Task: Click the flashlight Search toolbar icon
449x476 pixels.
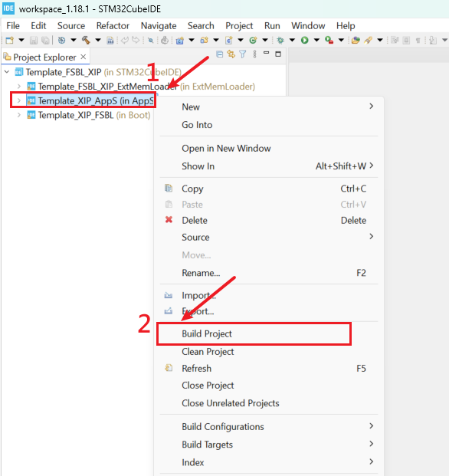Action: [369, 40]
